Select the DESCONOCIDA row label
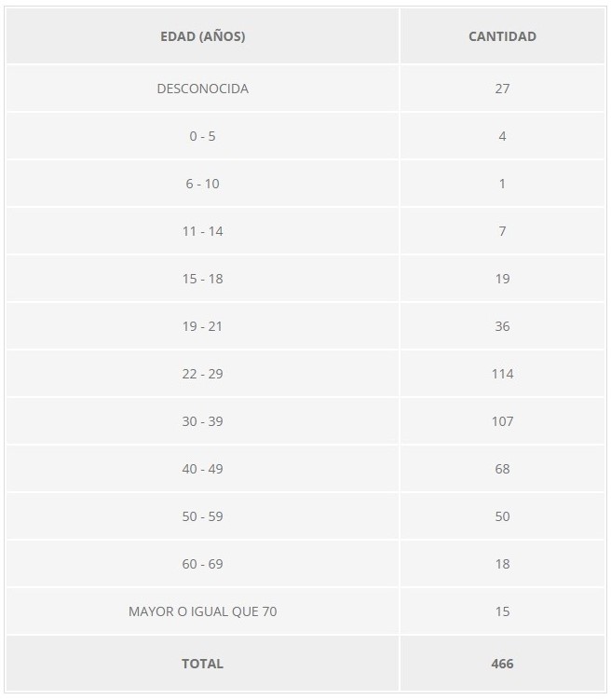The width and height of the screenshot is (611, 700). (202, 89)
